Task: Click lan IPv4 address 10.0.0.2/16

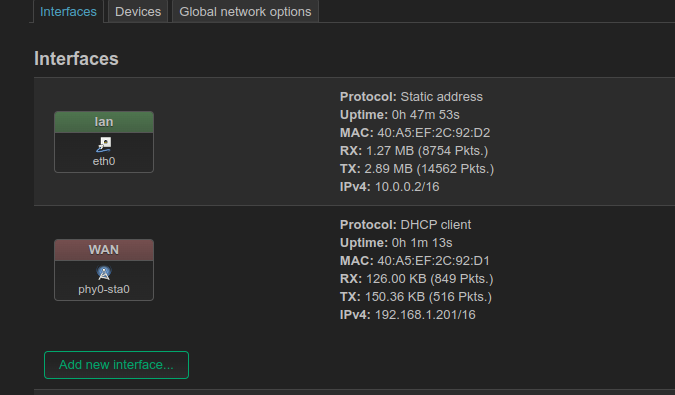Action: click(x=407, y=187)
